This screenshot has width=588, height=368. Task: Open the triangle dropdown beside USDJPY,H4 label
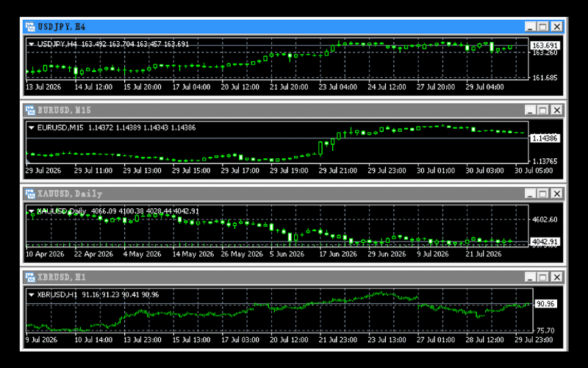click(32, 44)
